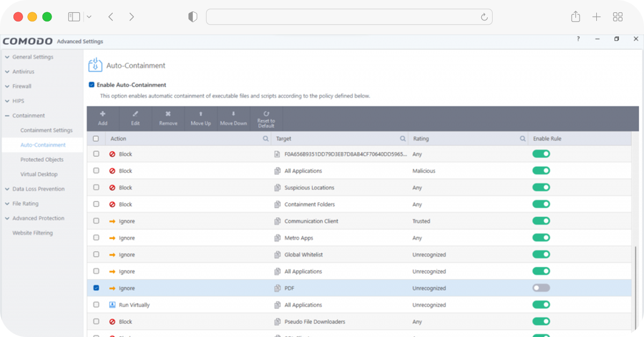The image size is (644, 337).
Task: Expand the HIPS section
Action: point(7,101)
